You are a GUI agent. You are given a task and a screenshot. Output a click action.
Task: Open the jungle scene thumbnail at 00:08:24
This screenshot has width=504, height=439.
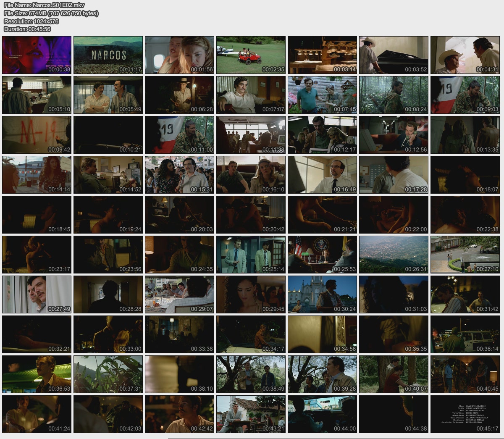[x=394, y=95]
